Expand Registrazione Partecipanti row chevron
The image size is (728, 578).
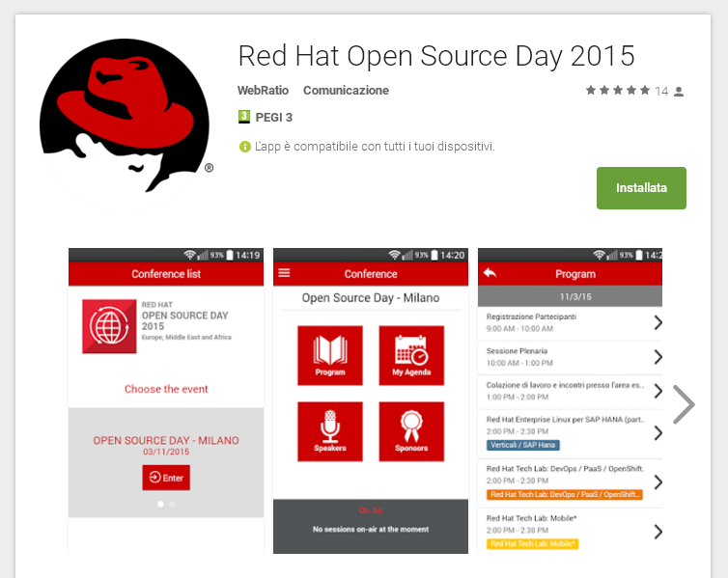tap(658, 322)
